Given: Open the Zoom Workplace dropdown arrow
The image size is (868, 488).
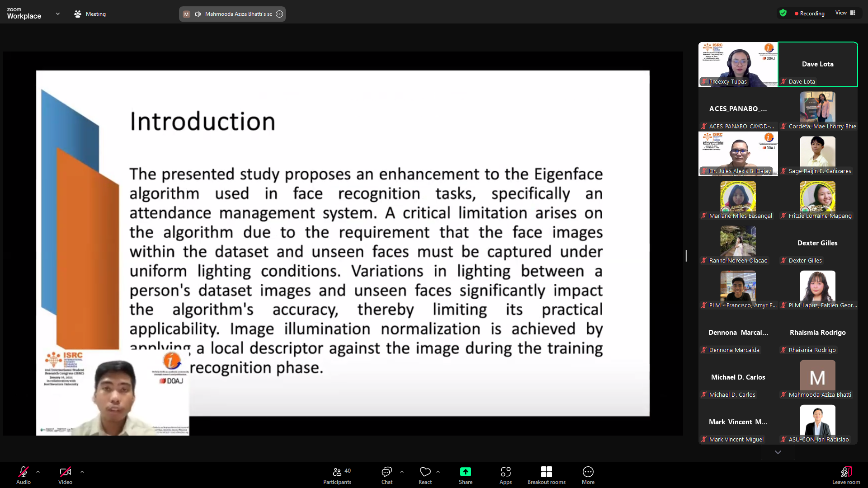Looking at the screenshot, I should click(58, 14).
